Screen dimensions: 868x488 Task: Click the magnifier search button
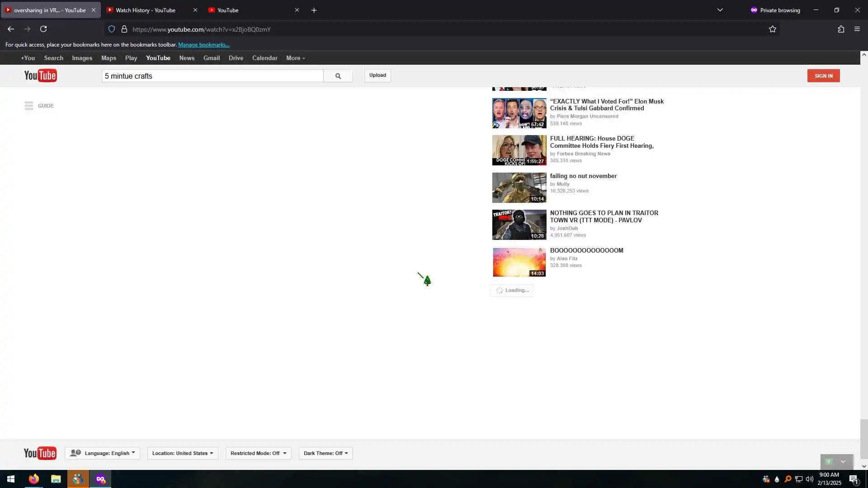click(338, 76)
